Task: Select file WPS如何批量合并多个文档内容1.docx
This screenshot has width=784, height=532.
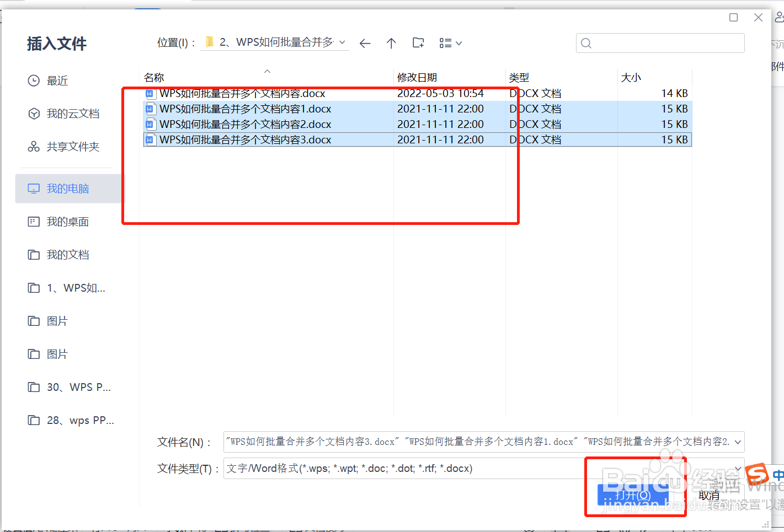Action: (246, 109)
